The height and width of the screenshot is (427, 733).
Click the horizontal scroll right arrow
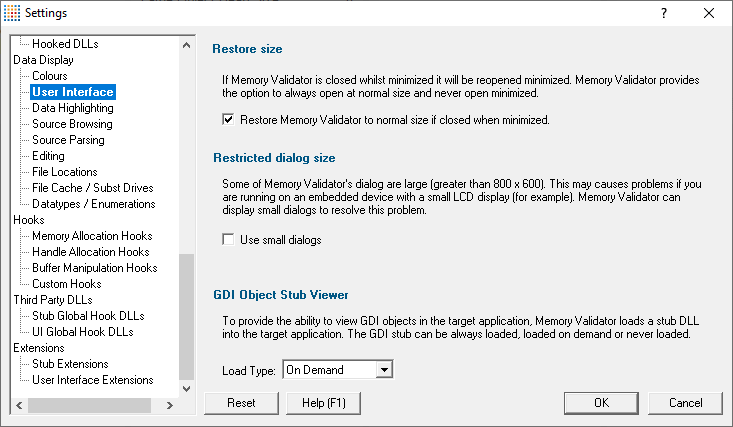coord(170,405)
